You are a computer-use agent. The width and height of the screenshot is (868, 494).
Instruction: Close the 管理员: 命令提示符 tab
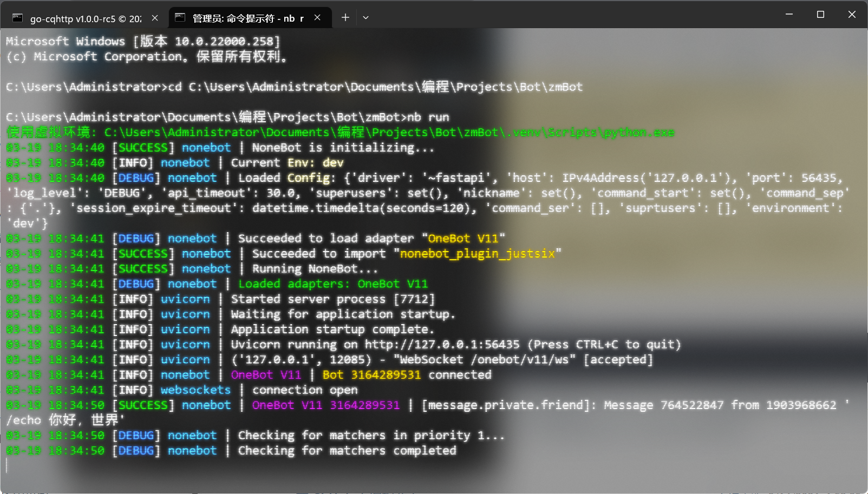[x=317, y=17]
